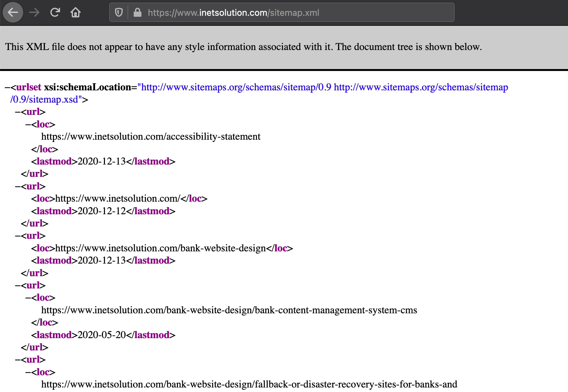The width and height of the screenshot is (568, 392).
Task: Collapse the root urlset node
Action: tap(7, 87)
